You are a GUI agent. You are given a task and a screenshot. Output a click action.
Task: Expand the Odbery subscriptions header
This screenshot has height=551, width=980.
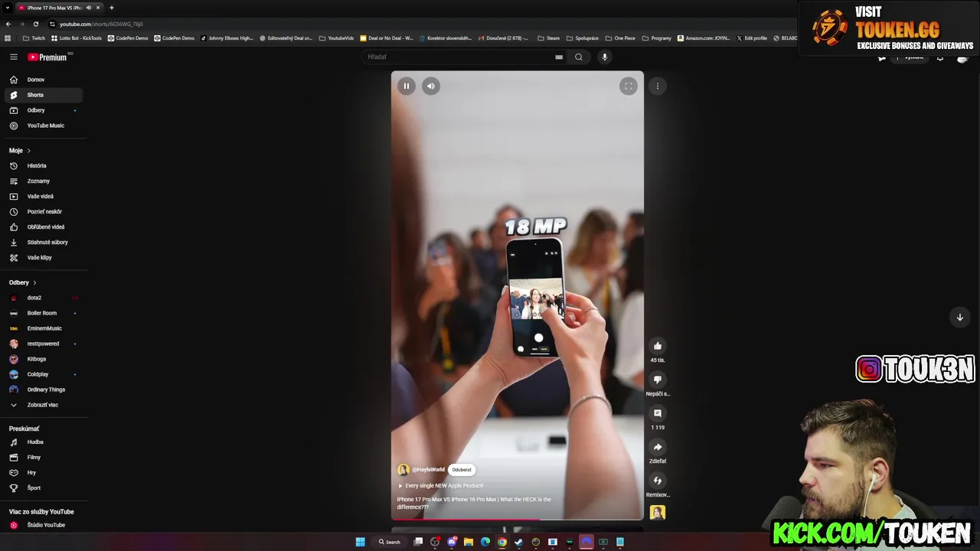coord(23,282)
